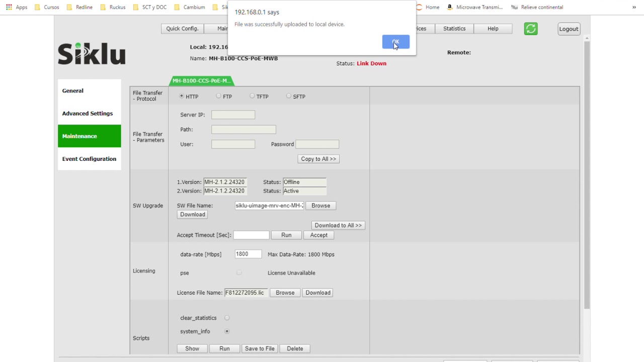Select the HTTP protocol radio button
Viewport: 644px width, 362px height.
tap(182, 96)
